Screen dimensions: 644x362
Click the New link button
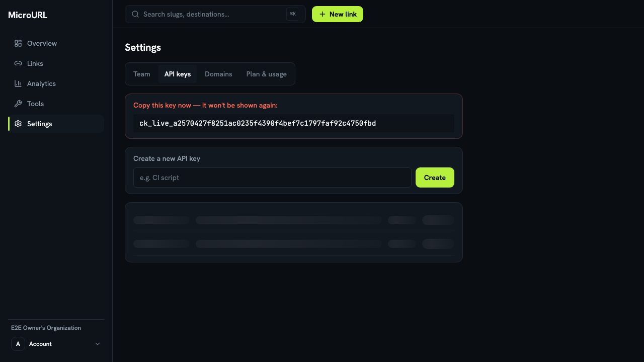coord(338,14)
